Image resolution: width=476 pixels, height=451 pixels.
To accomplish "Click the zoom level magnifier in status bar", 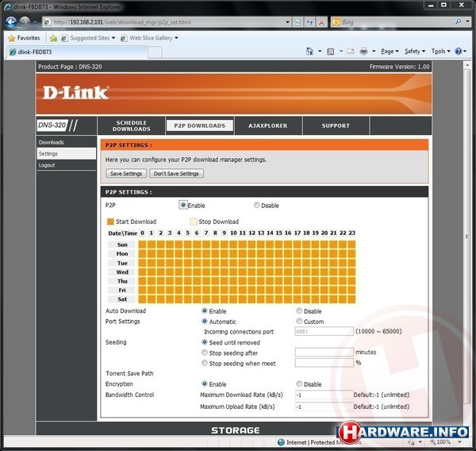I will click(432, 442).
